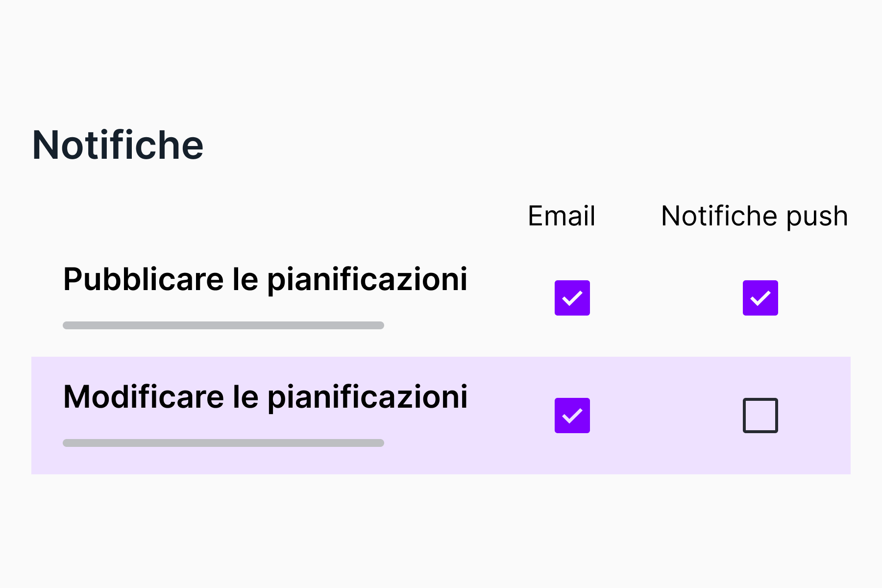Viewport: 882px width, 588px height.
Task: Click the purple checkmark under Notifiche push
Action: click(760, 298)
